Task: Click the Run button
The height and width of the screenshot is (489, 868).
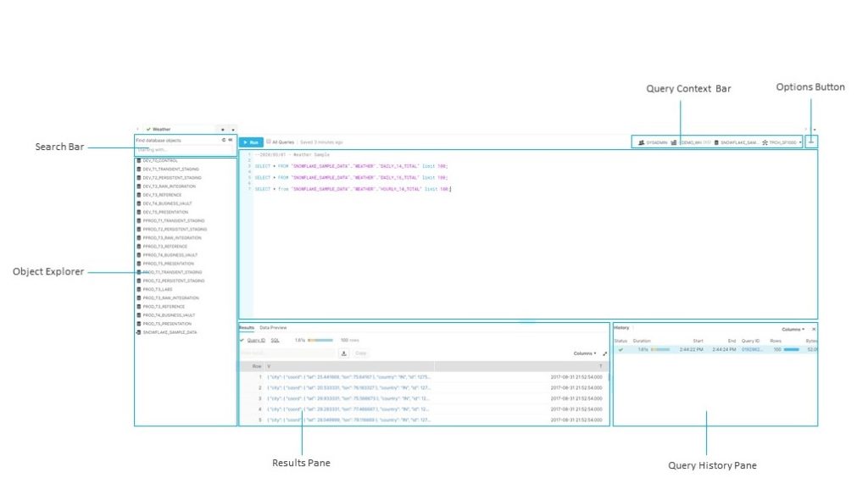Action: (x=251, y=142)
